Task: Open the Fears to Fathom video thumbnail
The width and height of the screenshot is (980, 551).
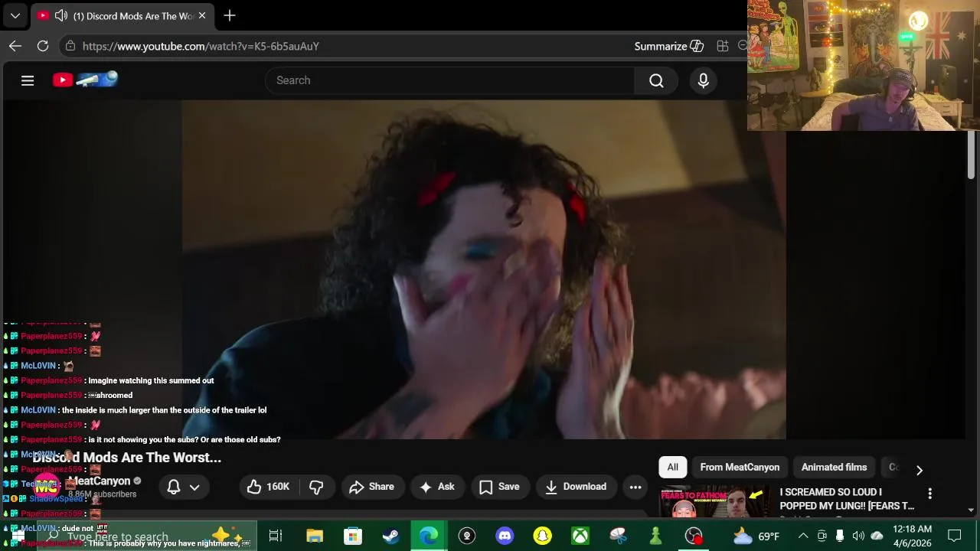Action: click(x=715, y=501)
